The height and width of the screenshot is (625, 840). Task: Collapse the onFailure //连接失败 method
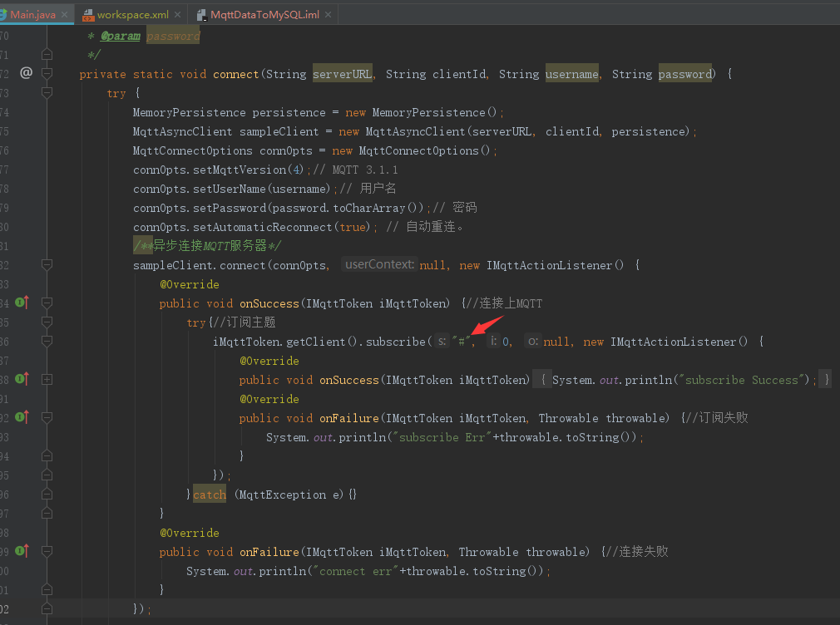(x=47, y=552)
